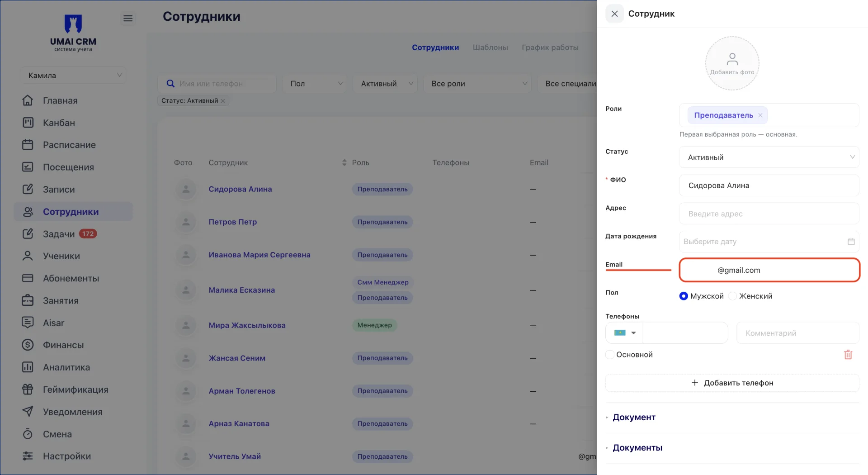868x475 pixels.
Task: Click the Менеджер role badge
Action: (x=374, y=325)
